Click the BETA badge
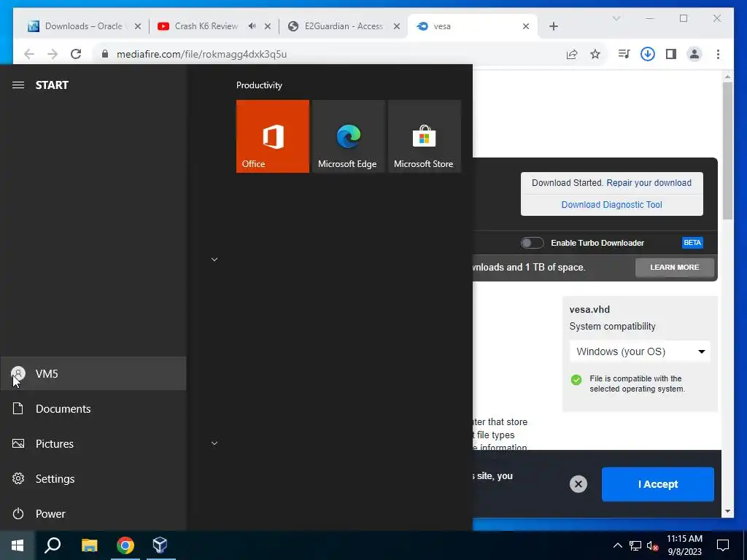 (692, 243)
